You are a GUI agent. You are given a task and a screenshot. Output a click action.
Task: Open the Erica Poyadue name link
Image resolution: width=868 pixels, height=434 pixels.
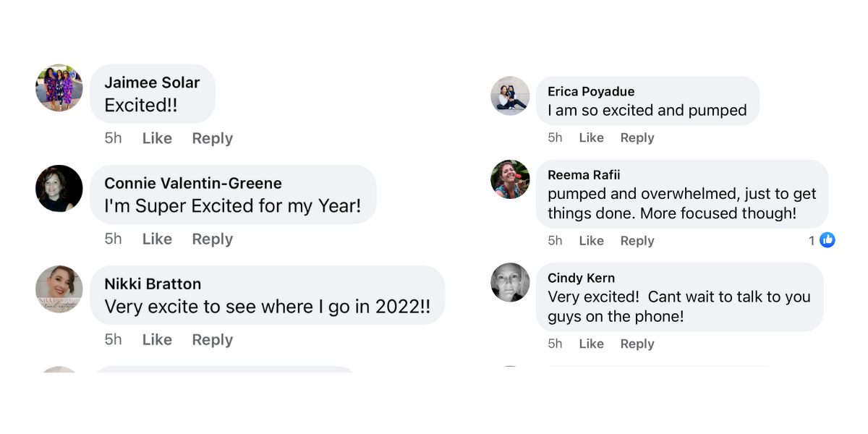coord(591,91)
